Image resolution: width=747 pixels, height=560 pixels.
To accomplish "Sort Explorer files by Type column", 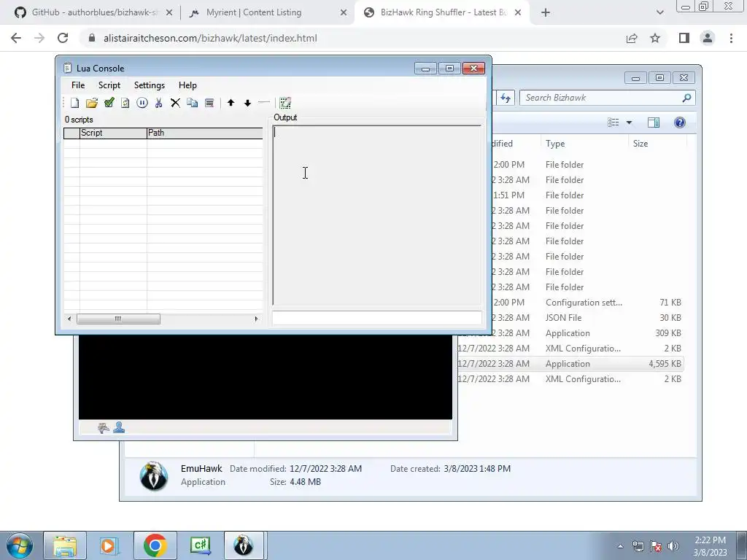I will coord(584,144).
